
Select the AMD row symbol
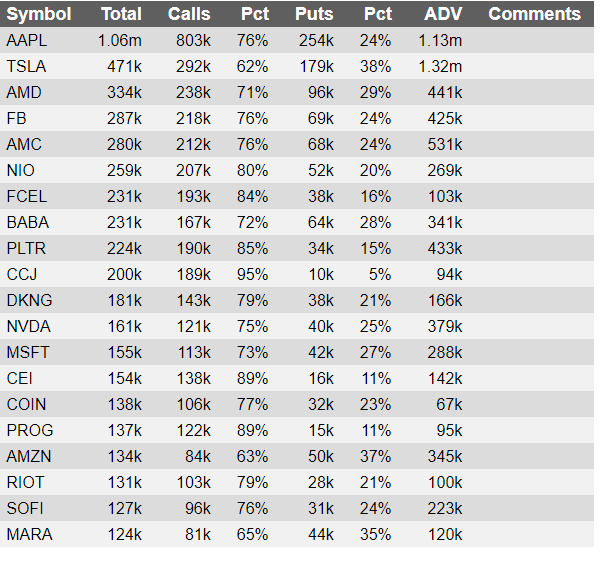24,92
